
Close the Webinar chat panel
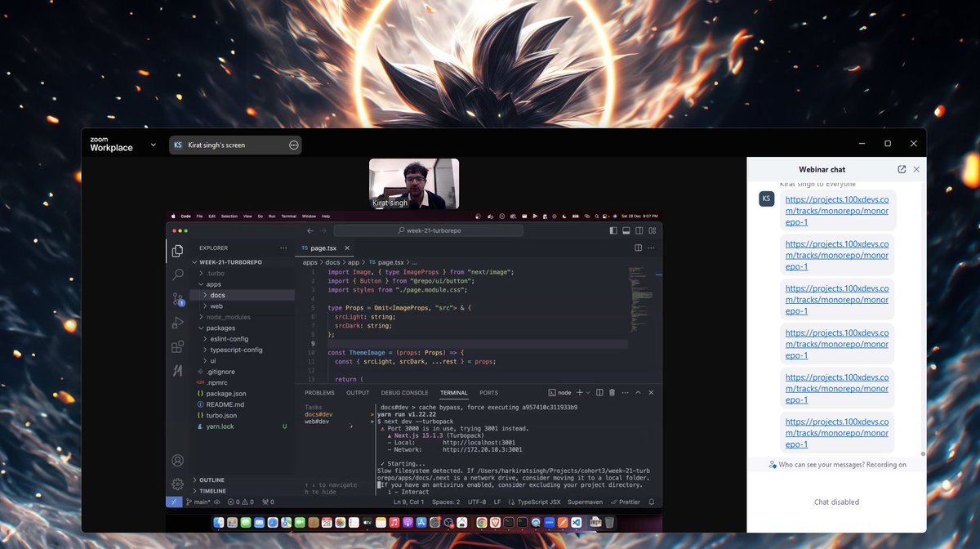916,169
